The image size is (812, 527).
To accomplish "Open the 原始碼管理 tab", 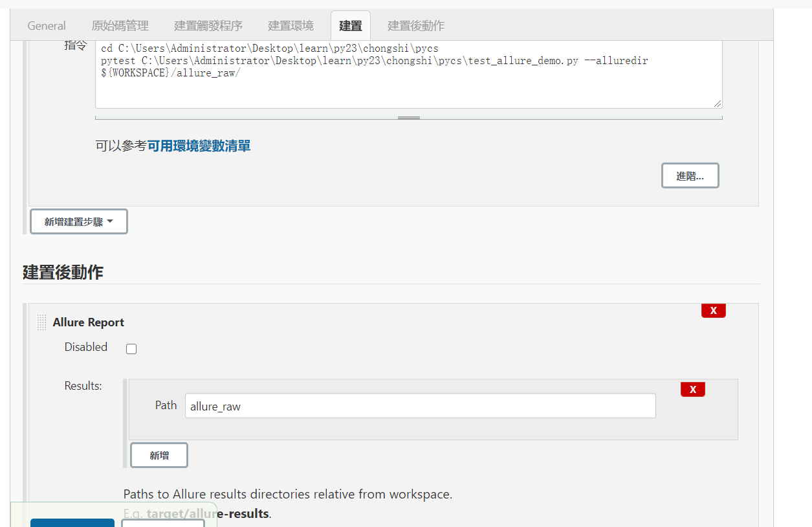I will click(120, 26).
